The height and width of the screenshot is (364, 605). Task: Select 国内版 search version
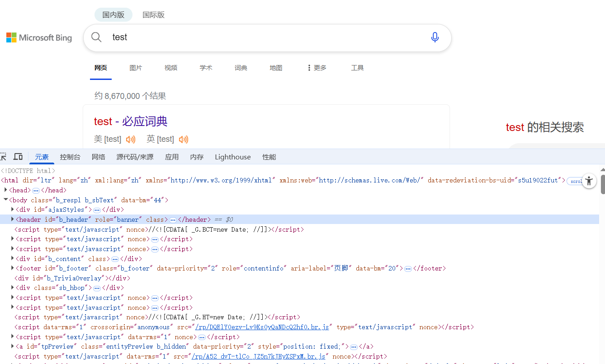(113, 14)
